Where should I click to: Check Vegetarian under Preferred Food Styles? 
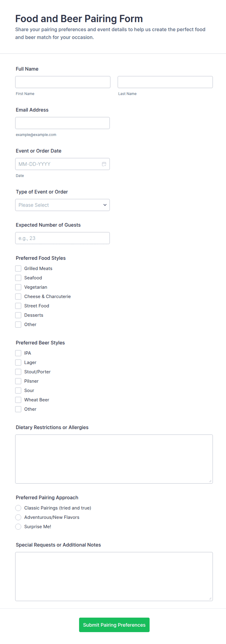click(x=18, y=287)
